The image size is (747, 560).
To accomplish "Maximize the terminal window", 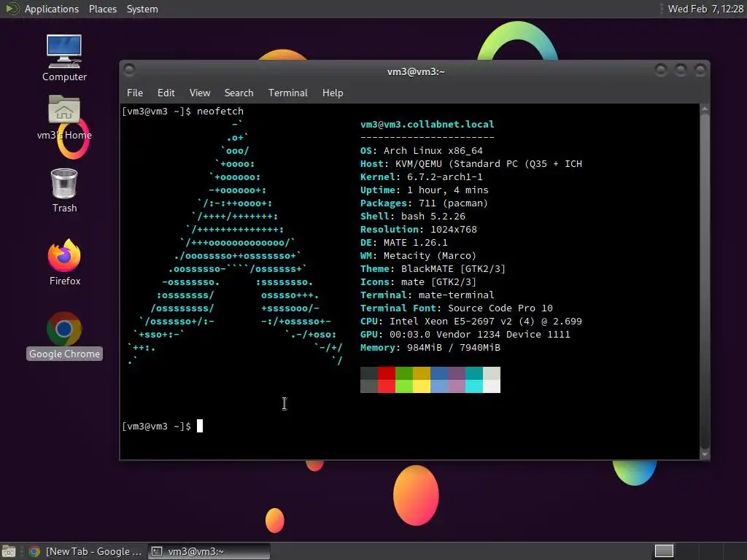I will coord(681,71).
